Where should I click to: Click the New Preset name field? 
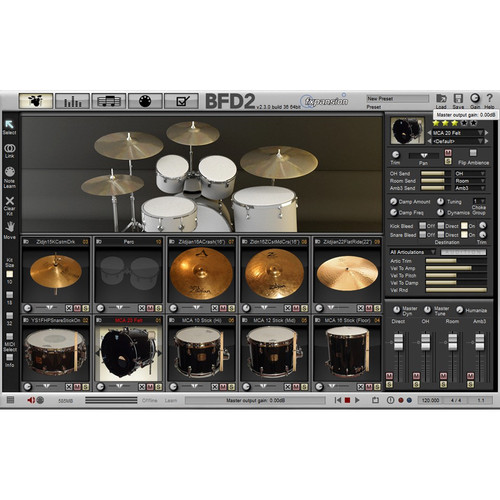tap(398, 99)
